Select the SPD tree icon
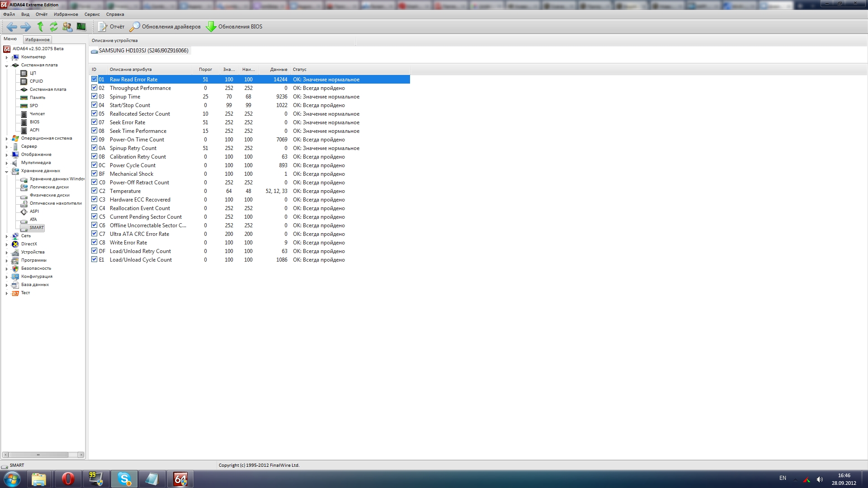Screen dimensions: 868x488 [x=24, y=106]
